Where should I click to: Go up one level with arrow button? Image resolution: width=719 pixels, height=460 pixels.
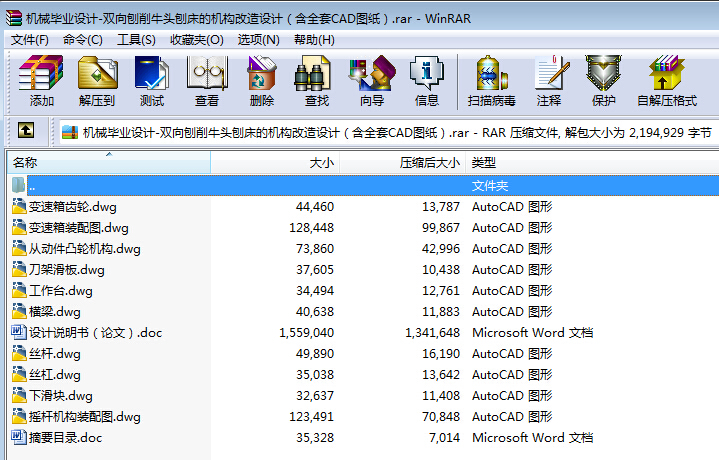pos(26,130)
